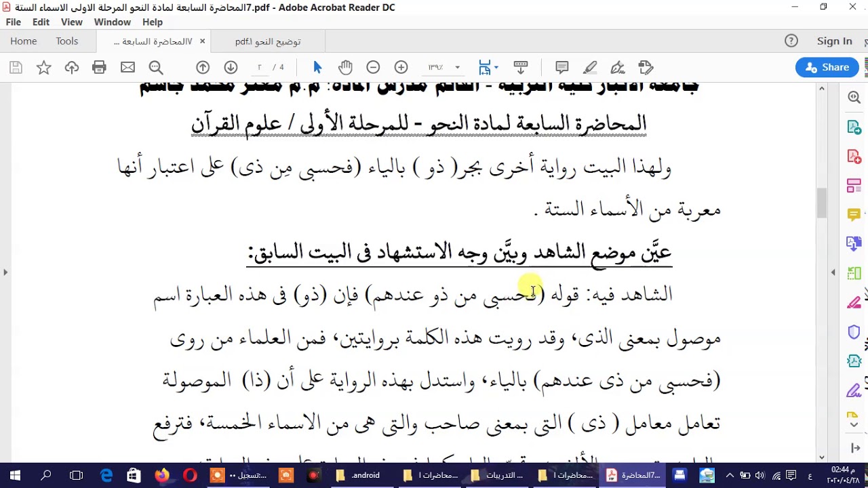Switch to the توضيح النحو pdf tab
Image resolution: width=868 pixels, height=488 pixels.
pos(268,41)
